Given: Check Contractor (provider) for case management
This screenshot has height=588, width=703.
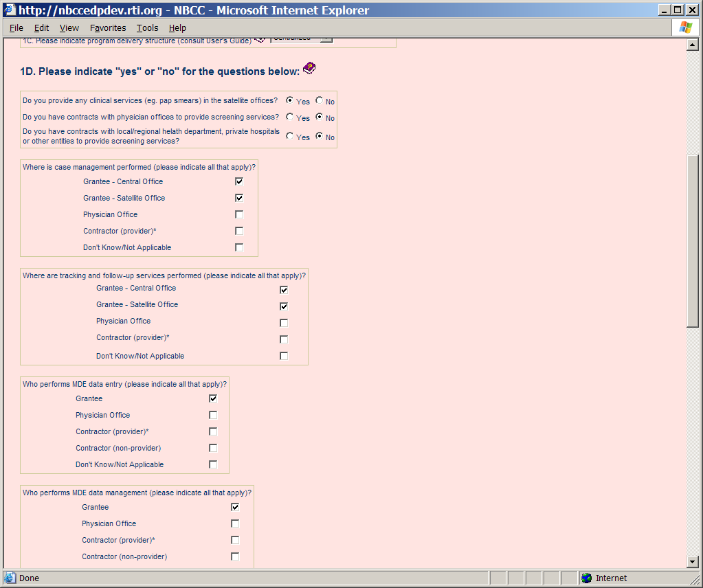Looking at the screenshot, I should [239, 231].
